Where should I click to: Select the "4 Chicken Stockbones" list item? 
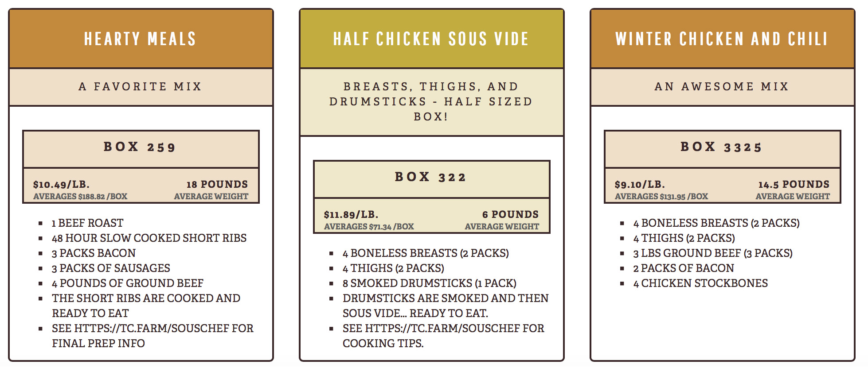[x=700, y=283]
